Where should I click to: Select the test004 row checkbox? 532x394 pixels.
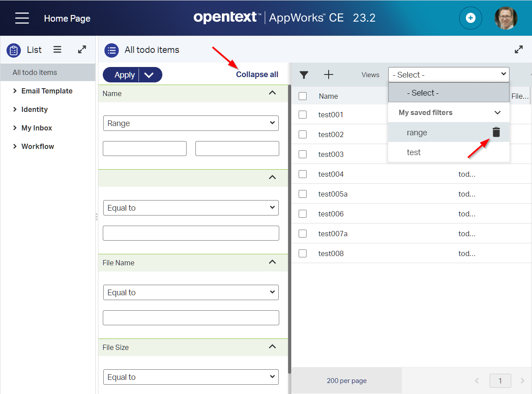[303, 174]
